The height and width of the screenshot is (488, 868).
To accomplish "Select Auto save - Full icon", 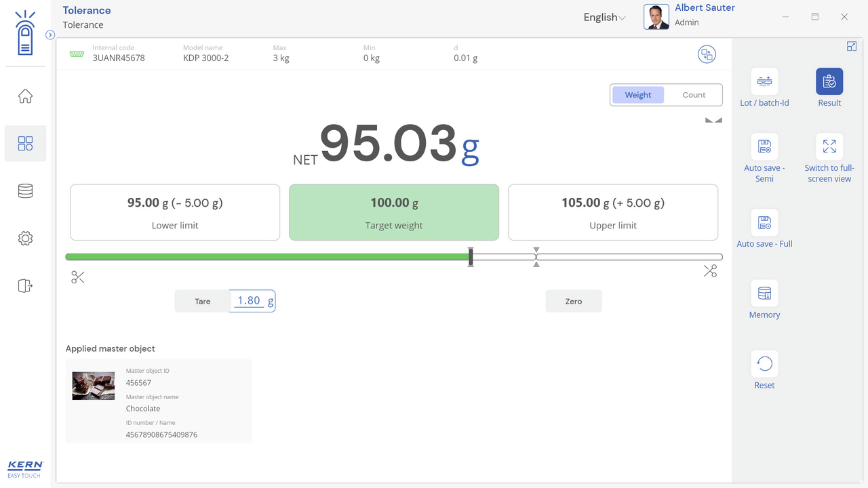I will pyautogui.click(x=764, y=222).
